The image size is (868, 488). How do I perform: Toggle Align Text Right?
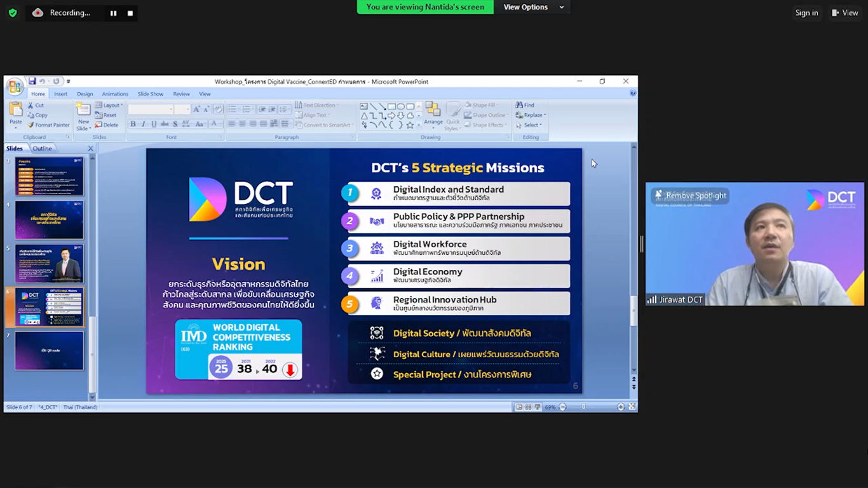252,124
